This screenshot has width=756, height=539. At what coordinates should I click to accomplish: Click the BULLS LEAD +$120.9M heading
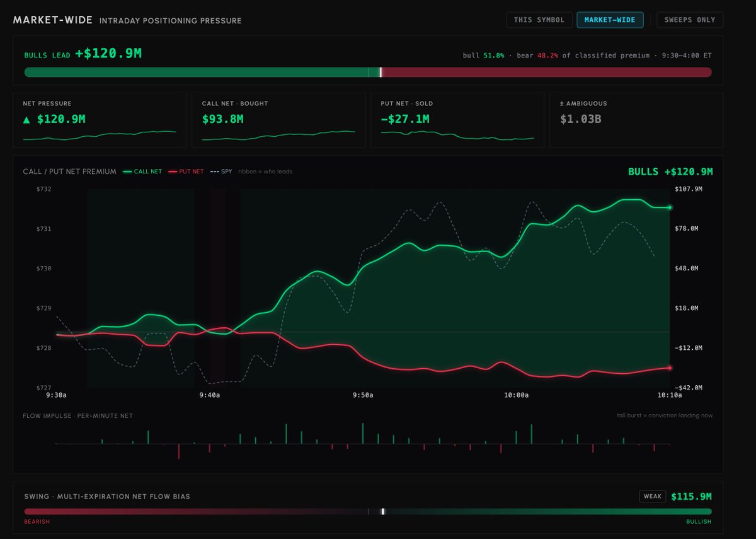(x=83, y=54)
